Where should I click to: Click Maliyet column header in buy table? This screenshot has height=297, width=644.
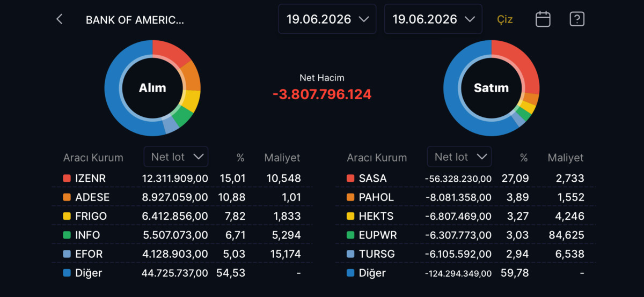pyautogui.click(x=282, y=158)
